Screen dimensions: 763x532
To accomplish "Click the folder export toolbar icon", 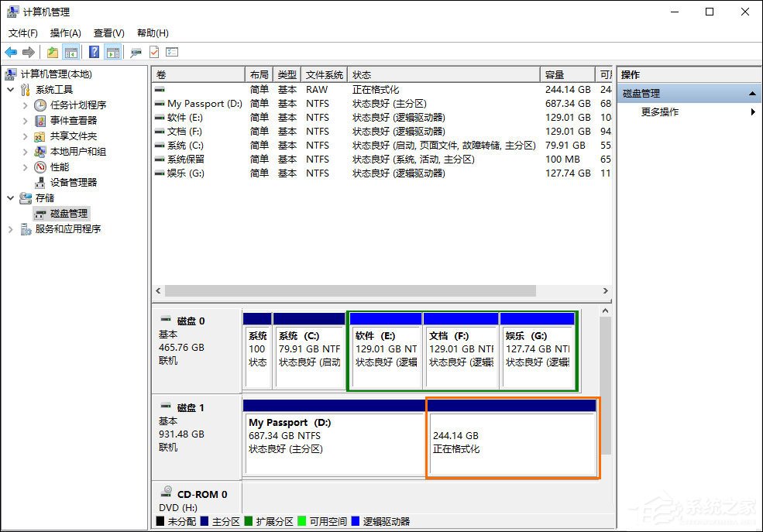I will click(53, 51).
